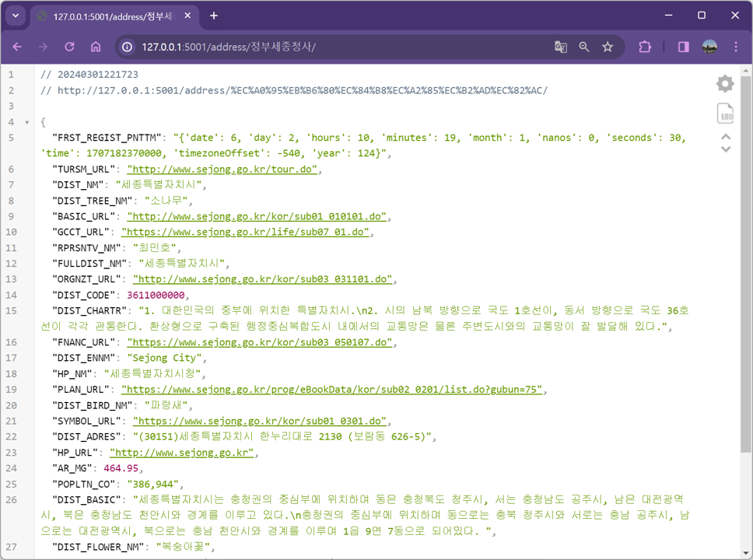The image size is (753, 560).
Task: Open the TURSM_URL tour.do link
Action: (x=222, y=169)
